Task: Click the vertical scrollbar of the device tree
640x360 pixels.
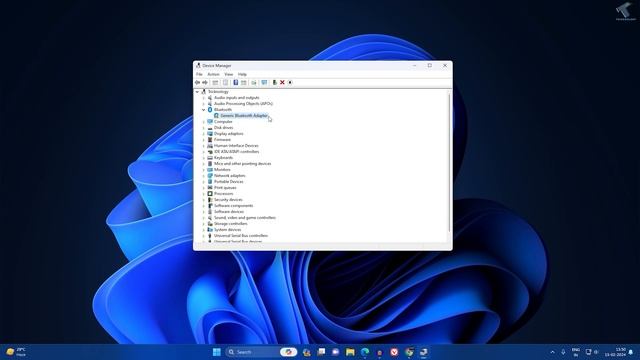Action: click(450, 163)
